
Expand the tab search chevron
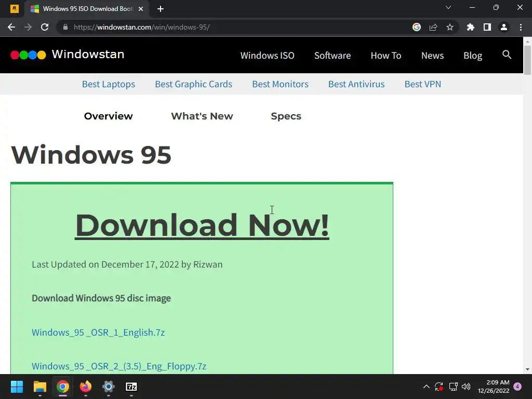click(x=448, y=7)
